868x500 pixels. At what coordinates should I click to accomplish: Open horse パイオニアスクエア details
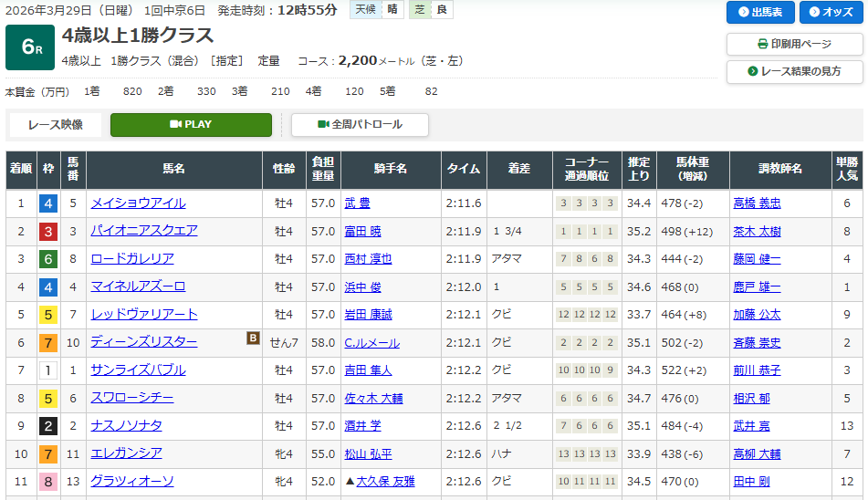point(143,231)
